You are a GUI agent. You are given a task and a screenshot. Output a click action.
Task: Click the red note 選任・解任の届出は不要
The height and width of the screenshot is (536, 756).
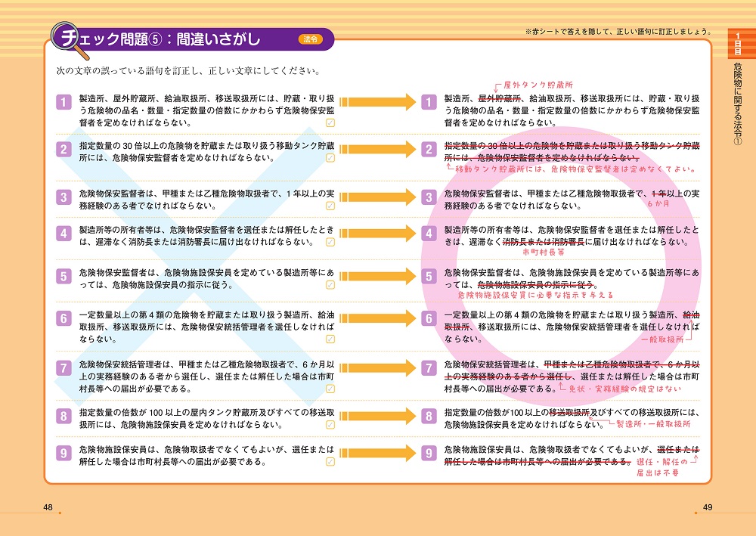pyautogui.click(x=661, y=467)
